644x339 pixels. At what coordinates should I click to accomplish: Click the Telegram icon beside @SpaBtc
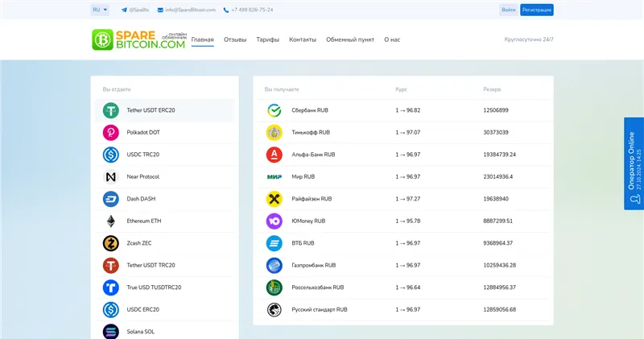pos(124,10)
